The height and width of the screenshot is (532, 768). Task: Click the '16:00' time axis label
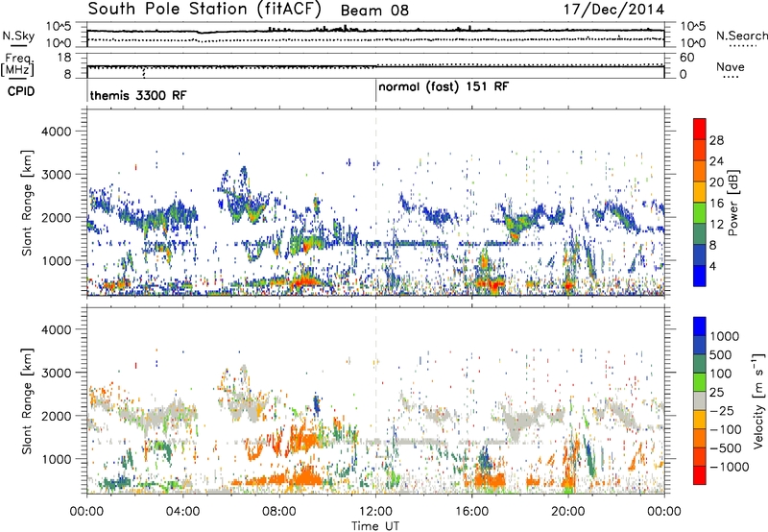[471, 512]
